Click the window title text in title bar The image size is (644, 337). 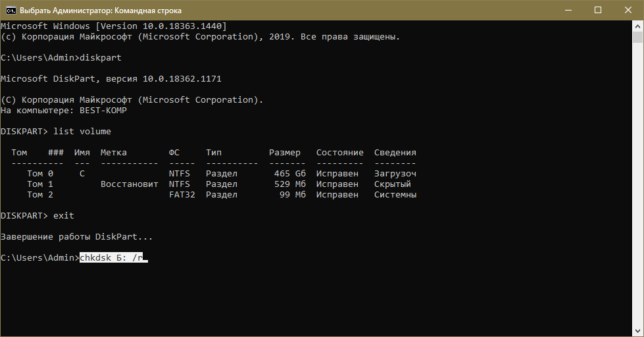pyautogui.click(x=100, y=11)
